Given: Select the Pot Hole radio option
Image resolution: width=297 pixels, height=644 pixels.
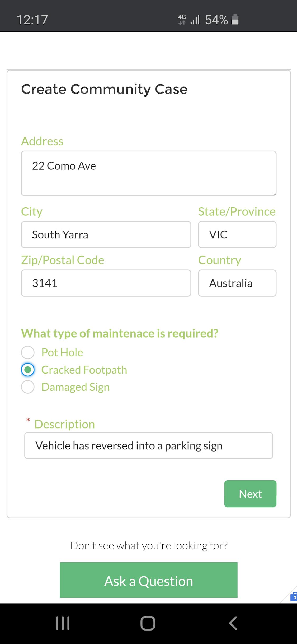Looking at the screenshot, I should coord(28,352).
